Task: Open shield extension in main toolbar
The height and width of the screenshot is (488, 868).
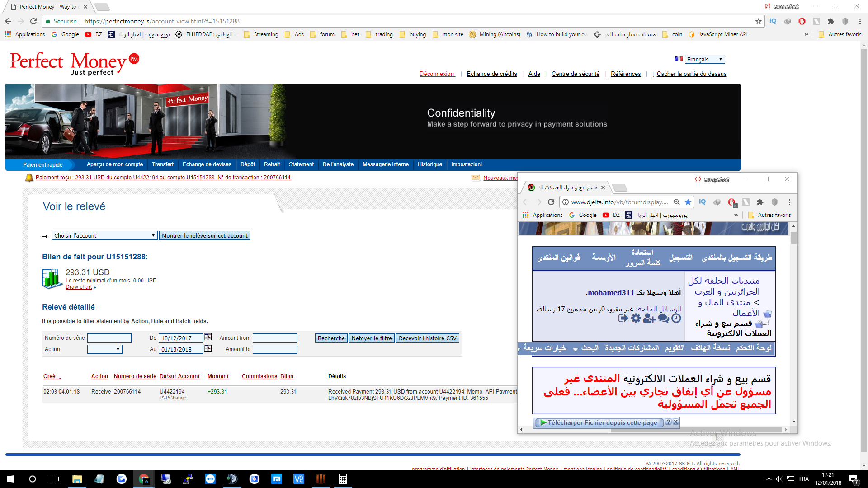Action: pyautogui.click(x=845, y=21)
